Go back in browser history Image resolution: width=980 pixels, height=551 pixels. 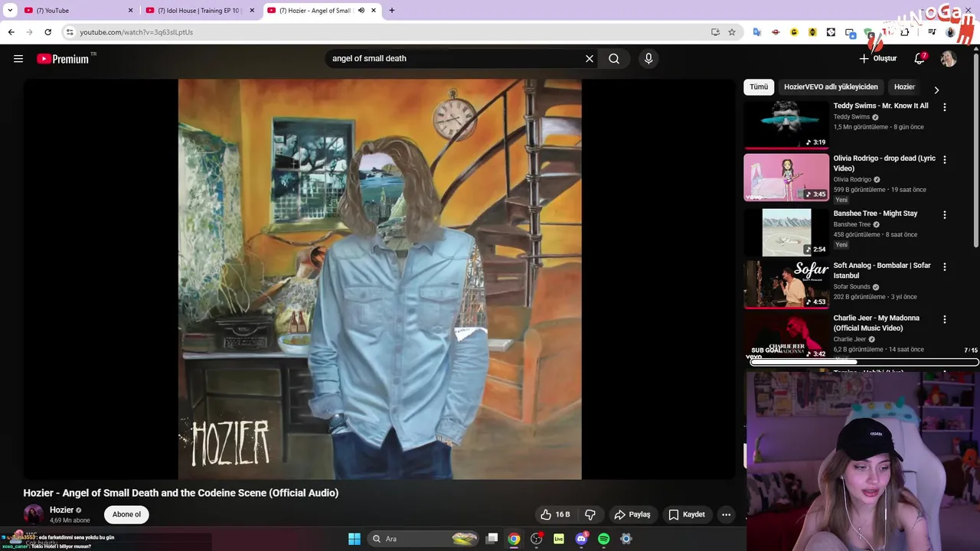[x=11, y=32]
